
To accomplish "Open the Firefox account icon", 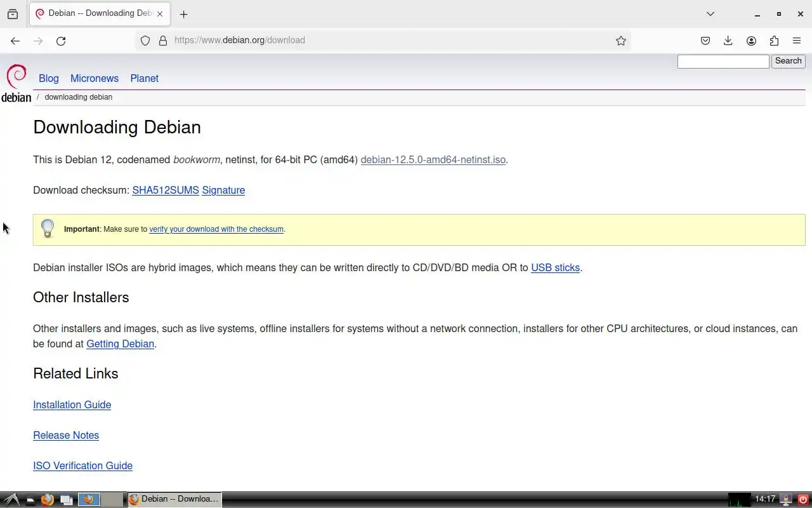I will [751, 41].
